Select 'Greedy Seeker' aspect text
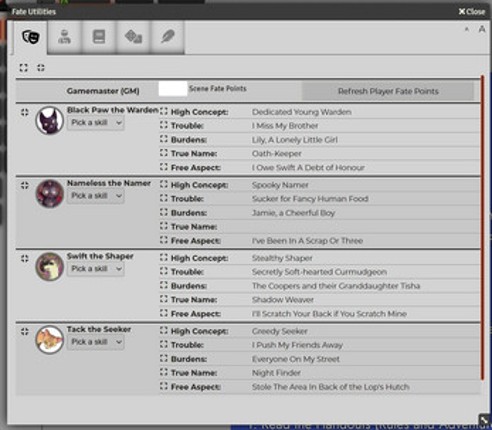The height and width of the screenshot is (430, 492). (280, 331)
